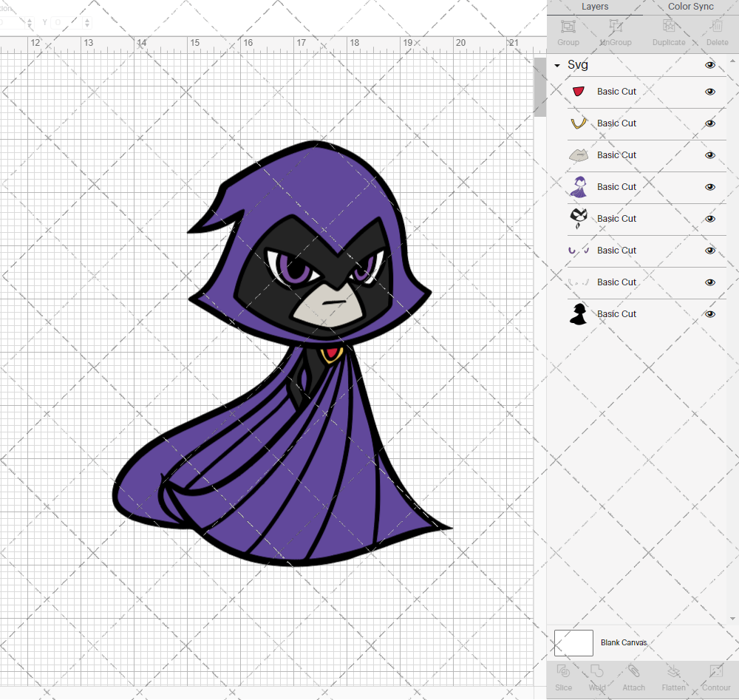Increase the Y position stepper
Screen dimensions: 739x700
coord(87,20)
